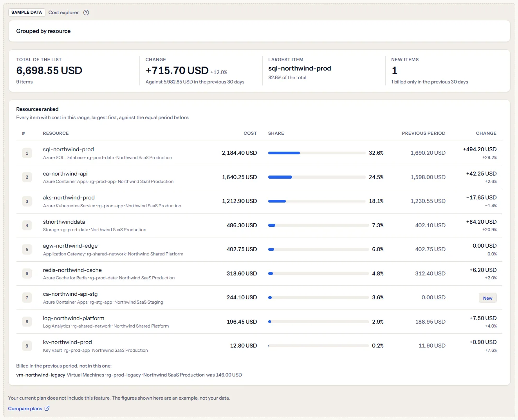
Task: Click the sql-northwind-prod share bar
Action: point(317,153)
